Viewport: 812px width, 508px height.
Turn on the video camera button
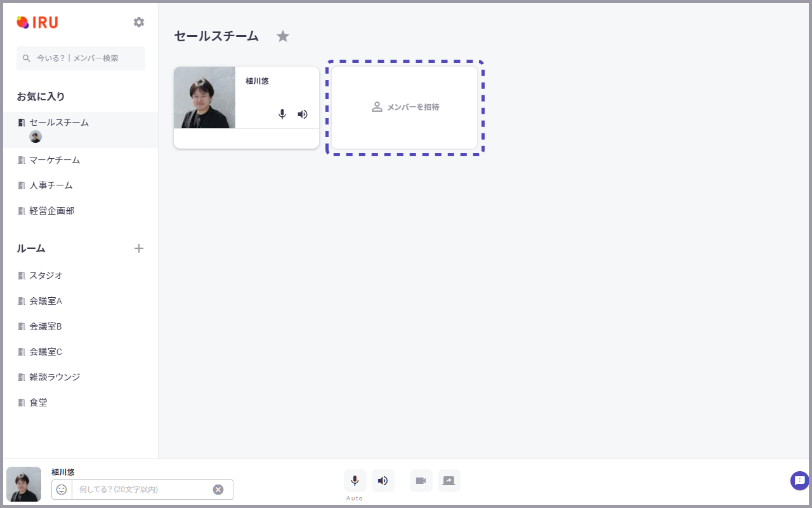point(421,481)
